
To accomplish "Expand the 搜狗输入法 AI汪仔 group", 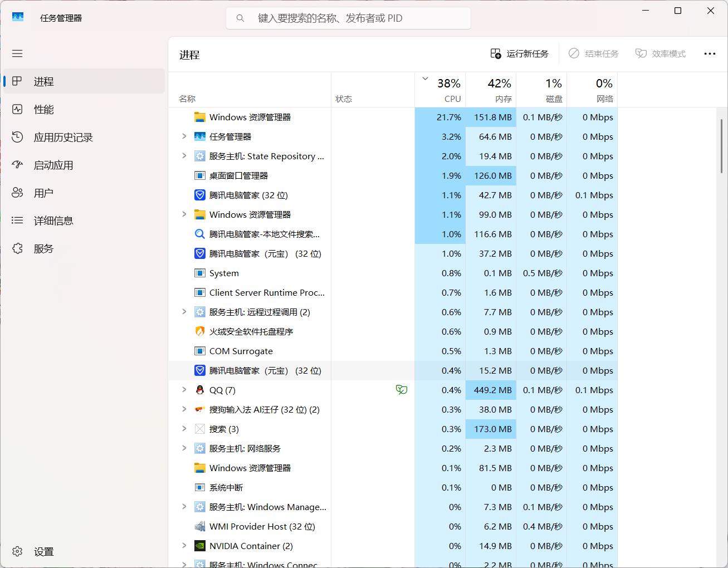I will [x=184, y=409].
